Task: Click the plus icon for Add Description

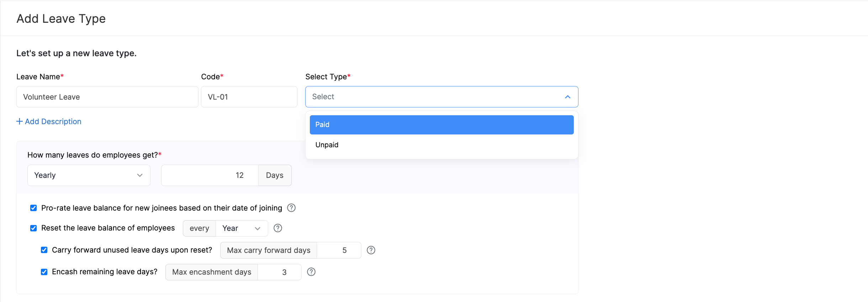Action: click(20, 122)
